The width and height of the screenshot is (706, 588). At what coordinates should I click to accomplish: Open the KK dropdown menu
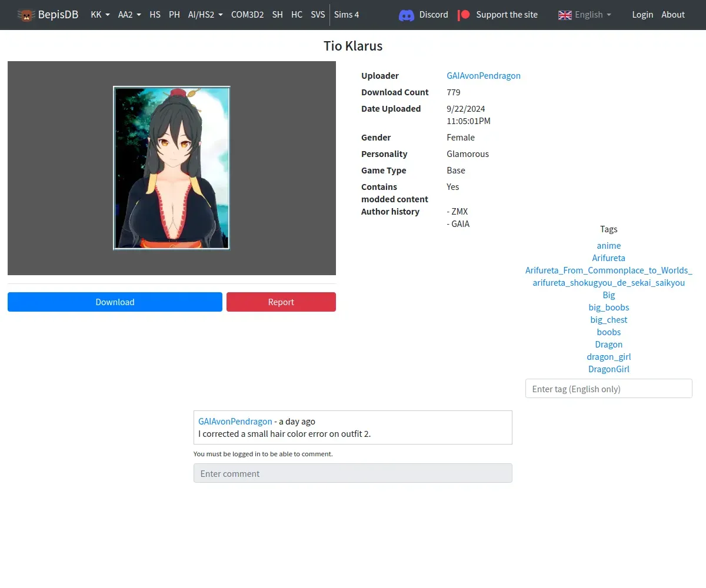(100, 15)
